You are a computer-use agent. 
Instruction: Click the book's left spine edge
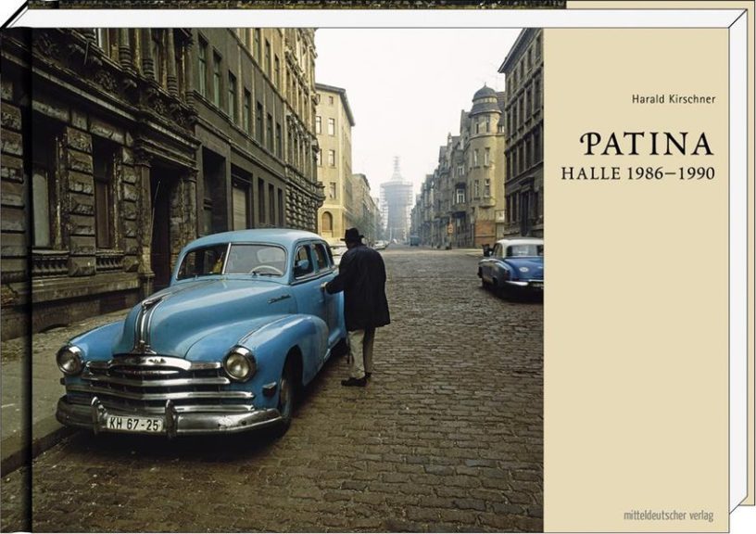15,278
